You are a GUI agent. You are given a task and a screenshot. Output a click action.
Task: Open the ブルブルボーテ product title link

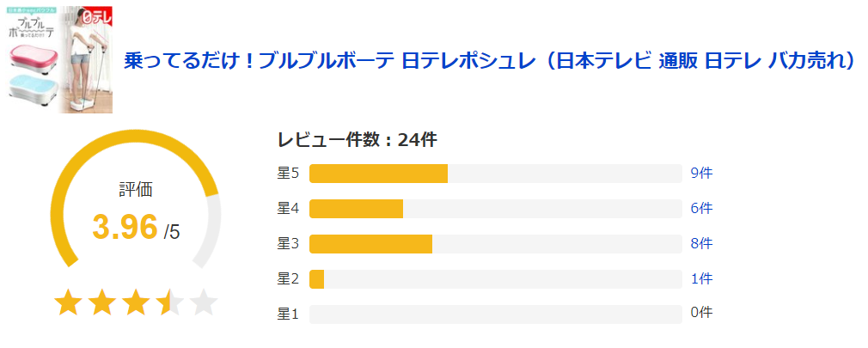490,61
